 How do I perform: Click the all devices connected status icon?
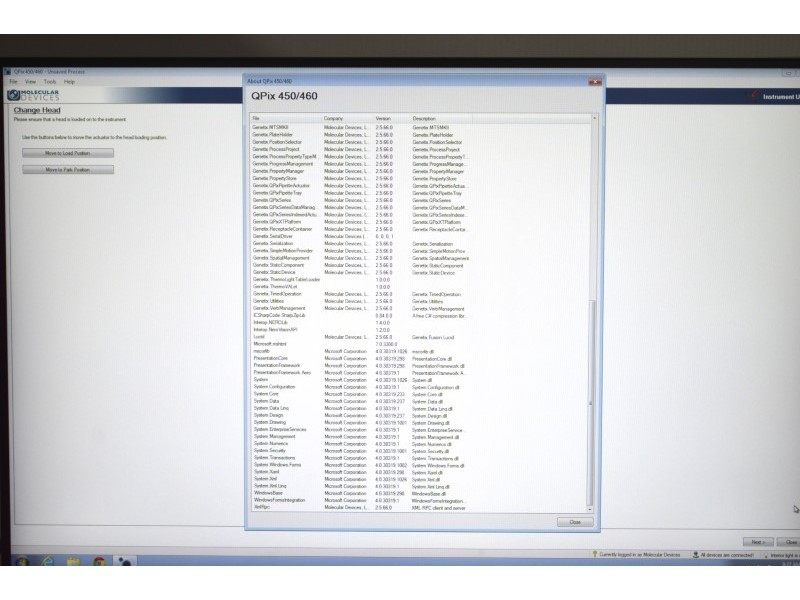pos(696,555)
